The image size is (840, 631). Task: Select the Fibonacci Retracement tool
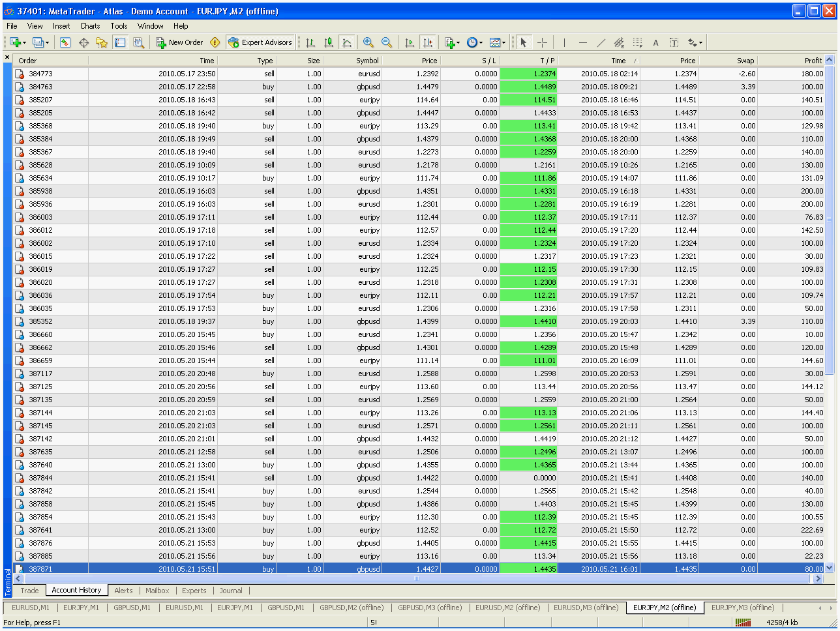pos(637,42)
